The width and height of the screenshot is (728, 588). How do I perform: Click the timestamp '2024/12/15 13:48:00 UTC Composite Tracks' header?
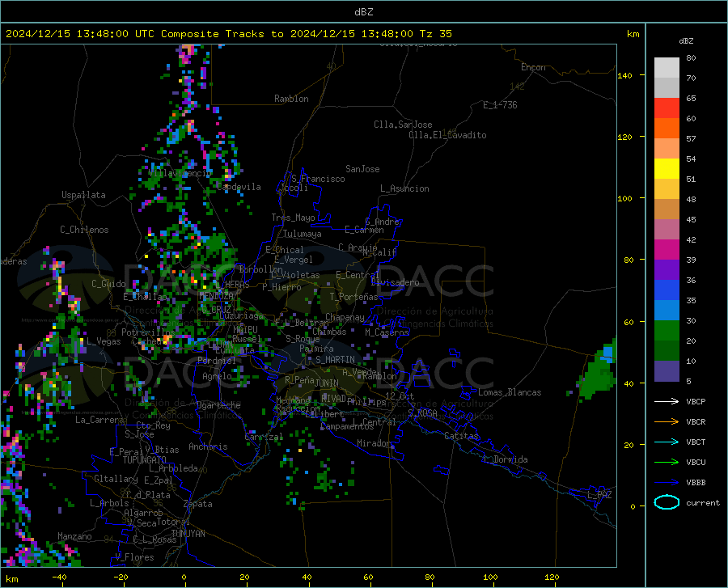tap(141, 34)
